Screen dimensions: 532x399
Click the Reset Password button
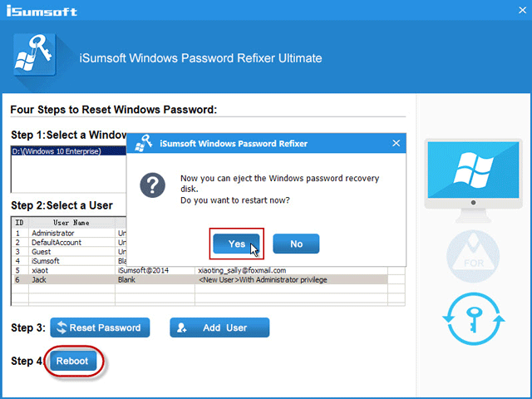click(x=100, y=328)
